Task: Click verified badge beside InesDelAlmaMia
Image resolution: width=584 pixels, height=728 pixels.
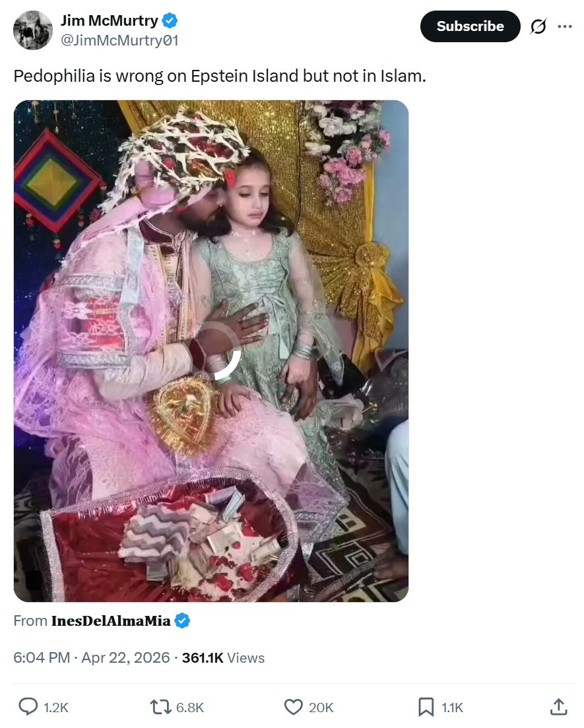Action: point(183,621)
